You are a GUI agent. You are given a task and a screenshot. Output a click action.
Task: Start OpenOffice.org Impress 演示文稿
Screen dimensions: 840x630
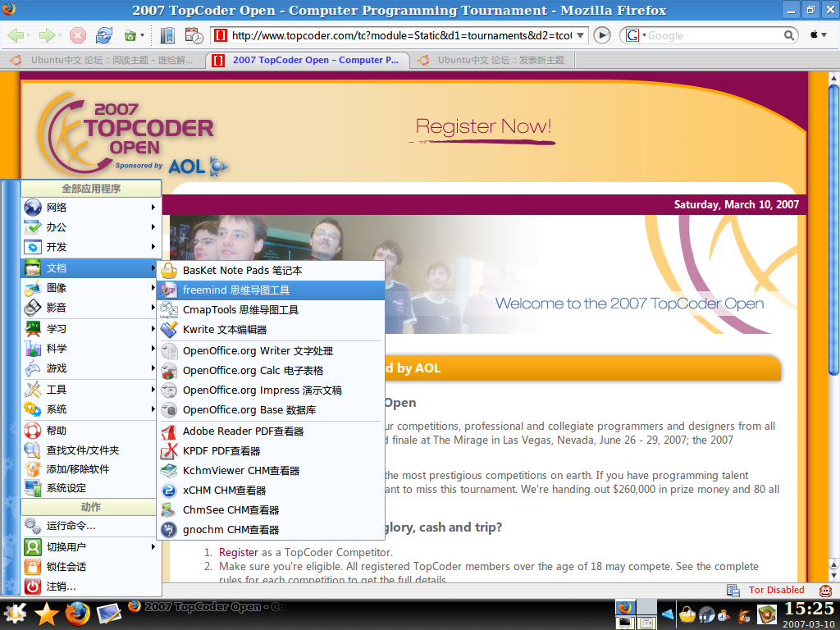[271, 390]
